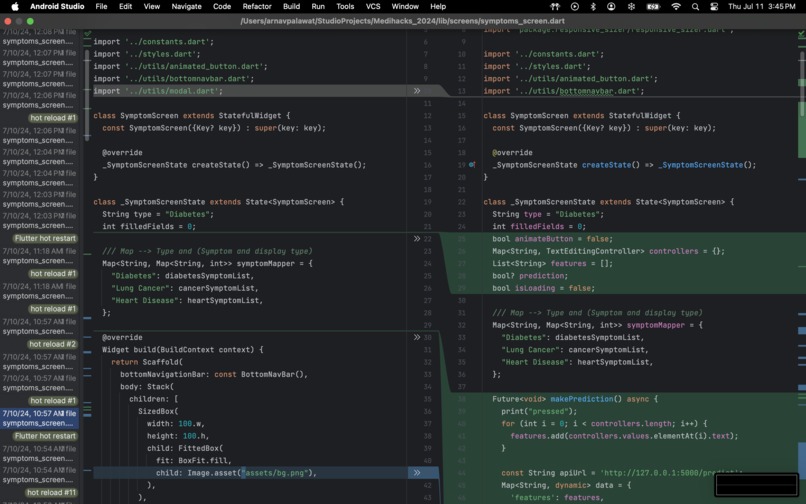Click the left diff pane scrollbar thumb
This screenshot has width=806, height=504.
coord(87,95)
